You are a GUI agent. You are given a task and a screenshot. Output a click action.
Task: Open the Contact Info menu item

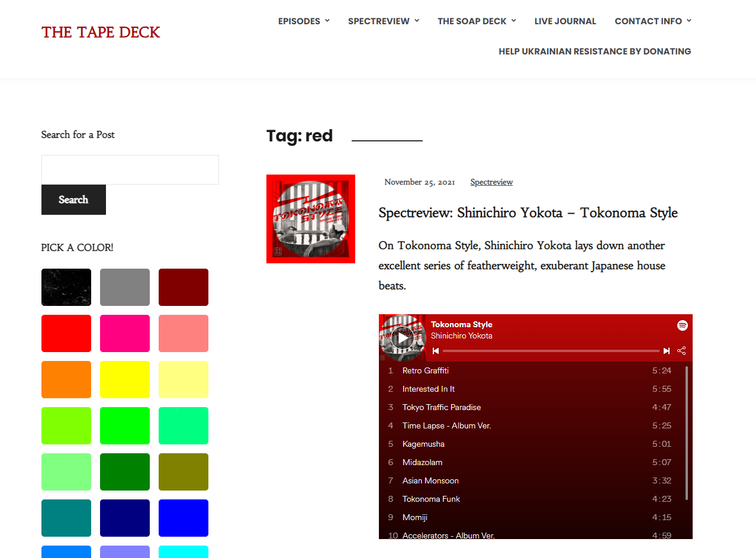click(648, 21)
